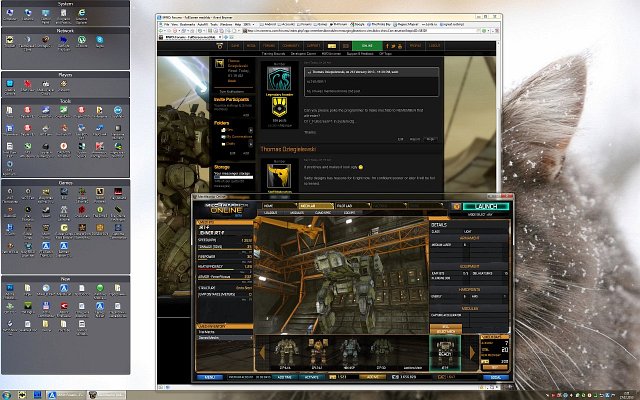640x400 pixels.
Task: Open the blue TeamViewer icon in the Tools group
Action: click(118, 110)
